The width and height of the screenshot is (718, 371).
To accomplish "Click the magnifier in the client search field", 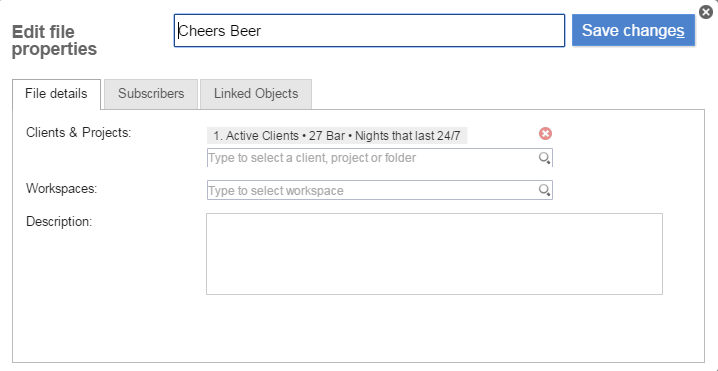I will pos(544,158).
